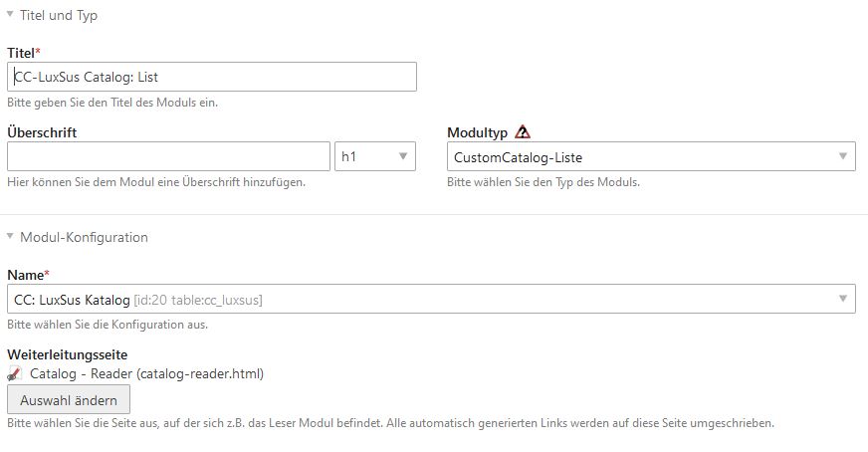The height and width of the screenshot is (452, 868).
Task: Click the Weiterleitungsseite label
Action: click(x=67, y=353)
